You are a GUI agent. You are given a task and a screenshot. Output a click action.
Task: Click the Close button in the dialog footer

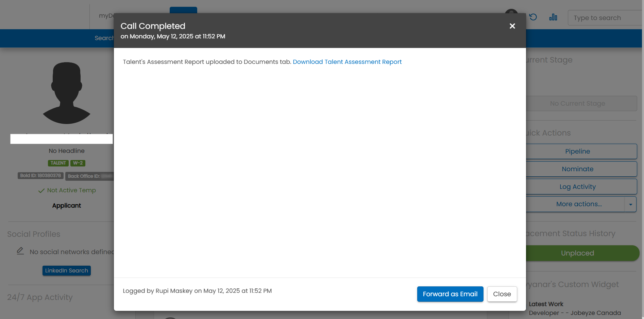[x=502, y=294]
